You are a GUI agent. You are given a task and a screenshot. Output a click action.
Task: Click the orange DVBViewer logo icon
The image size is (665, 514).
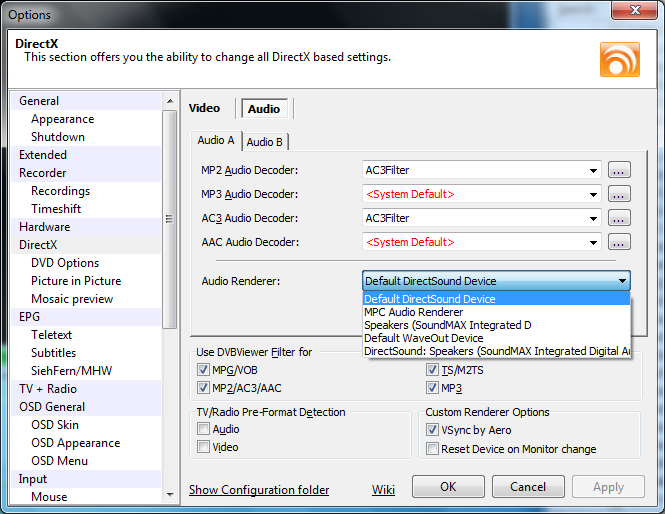[620, 59]
